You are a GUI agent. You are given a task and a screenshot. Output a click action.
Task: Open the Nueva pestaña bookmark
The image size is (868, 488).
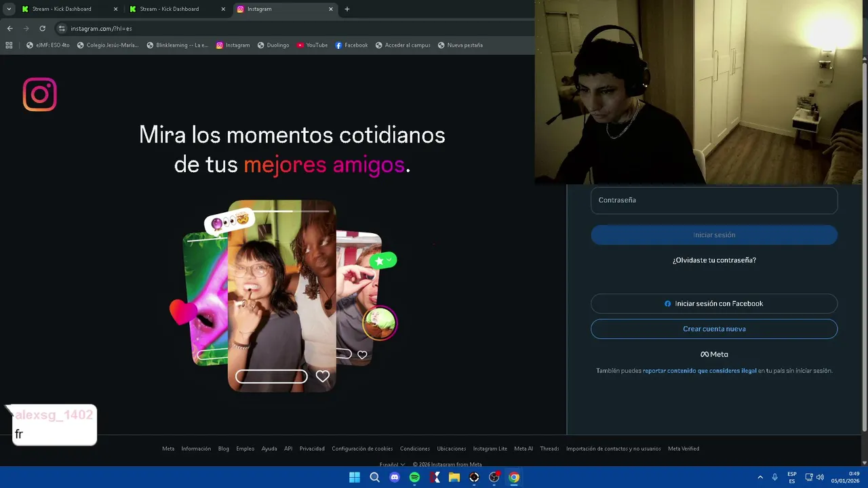(x=460, y=45)
